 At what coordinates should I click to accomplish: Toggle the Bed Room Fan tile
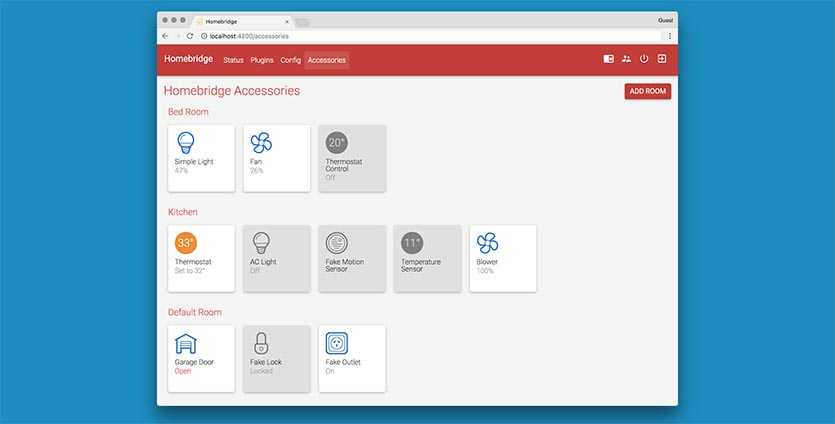pyautogui.click(x=276, y=158)
